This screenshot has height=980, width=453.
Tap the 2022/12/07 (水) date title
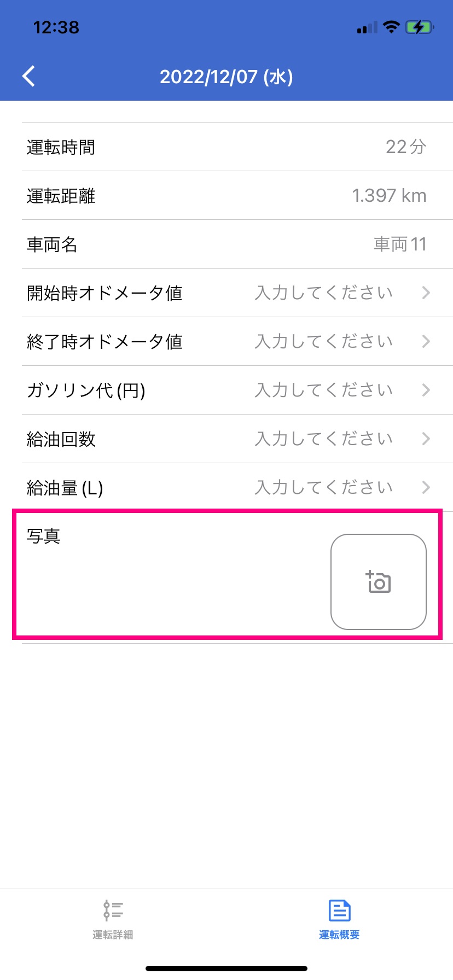[226, 77]
